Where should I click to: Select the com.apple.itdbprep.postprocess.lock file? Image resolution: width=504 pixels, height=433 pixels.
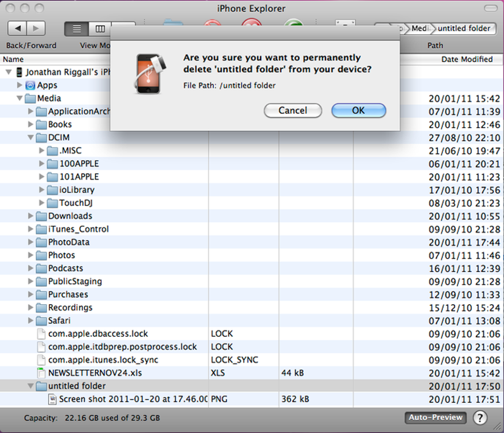(x=123, y=347)
